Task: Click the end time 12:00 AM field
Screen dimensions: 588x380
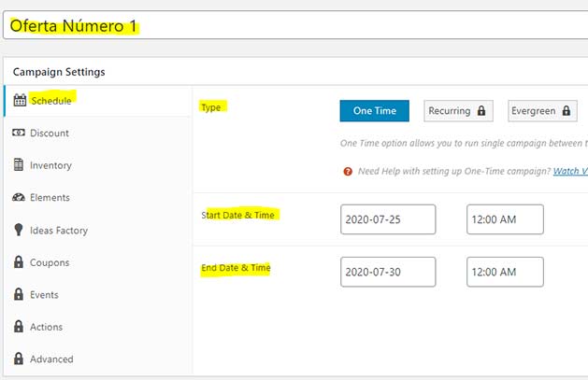Action: [x=505, y=272]
